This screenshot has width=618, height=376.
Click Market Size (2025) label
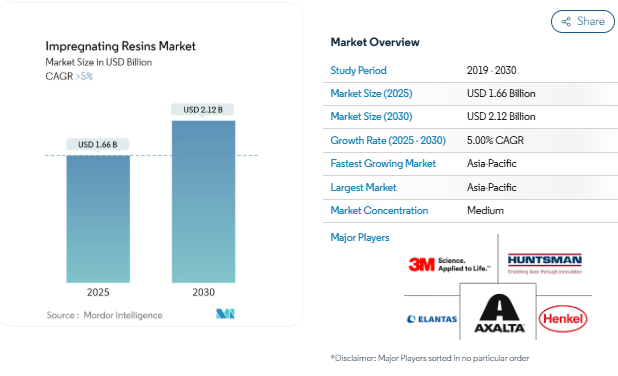coord(371,93)
